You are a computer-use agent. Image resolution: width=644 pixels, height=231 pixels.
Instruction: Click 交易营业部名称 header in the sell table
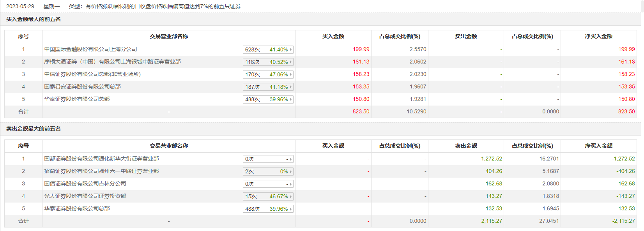point(169,146)
